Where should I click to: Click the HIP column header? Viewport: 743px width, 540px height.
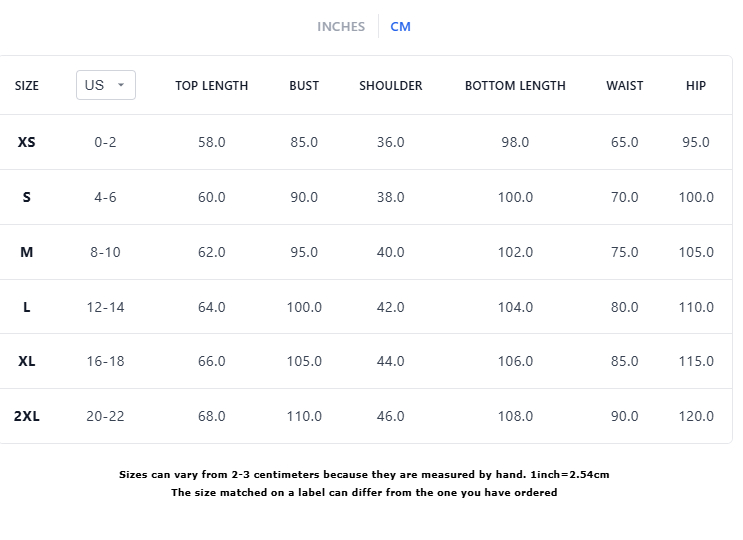coord(696,86)
